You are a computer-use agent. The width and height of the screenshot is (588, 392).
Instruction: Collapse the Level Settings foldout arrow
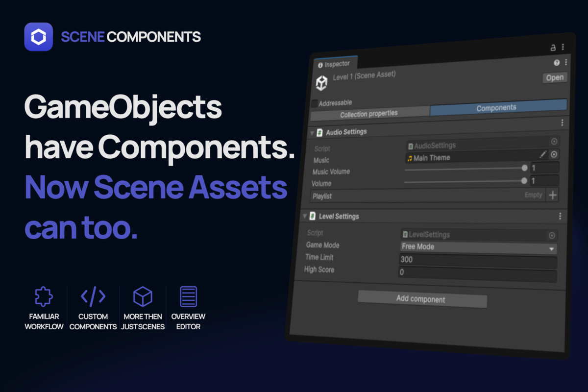[305, 216]
